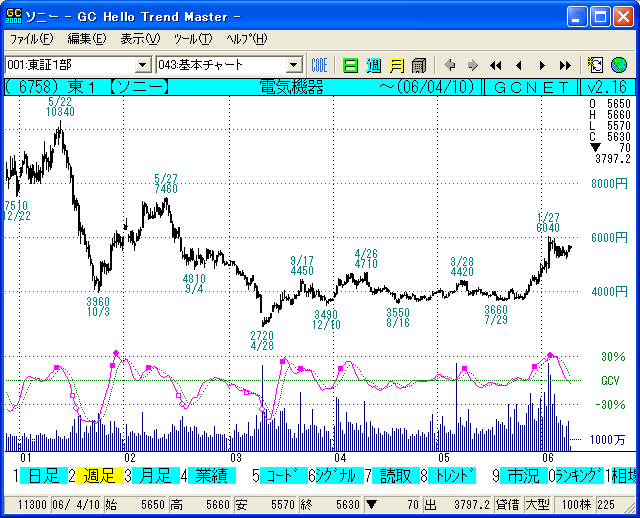Step forward with the single-right arrow
Image resolution: width=640 pixels, height=518 pixels.
(x=542, y=65)
